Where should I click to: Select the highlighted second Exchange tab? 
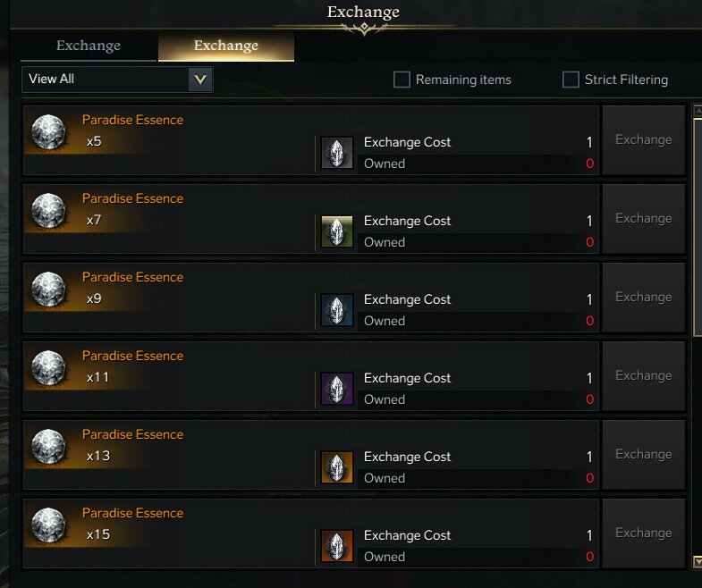point(226,46)
